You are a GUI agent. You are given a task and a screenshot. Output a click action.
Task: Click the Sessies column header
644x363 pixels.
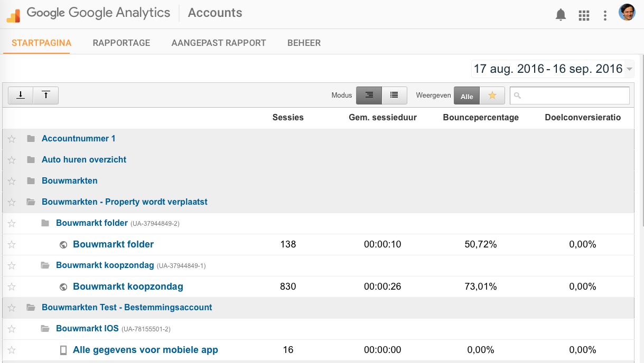pyautogui.click(x=288, y=118)
